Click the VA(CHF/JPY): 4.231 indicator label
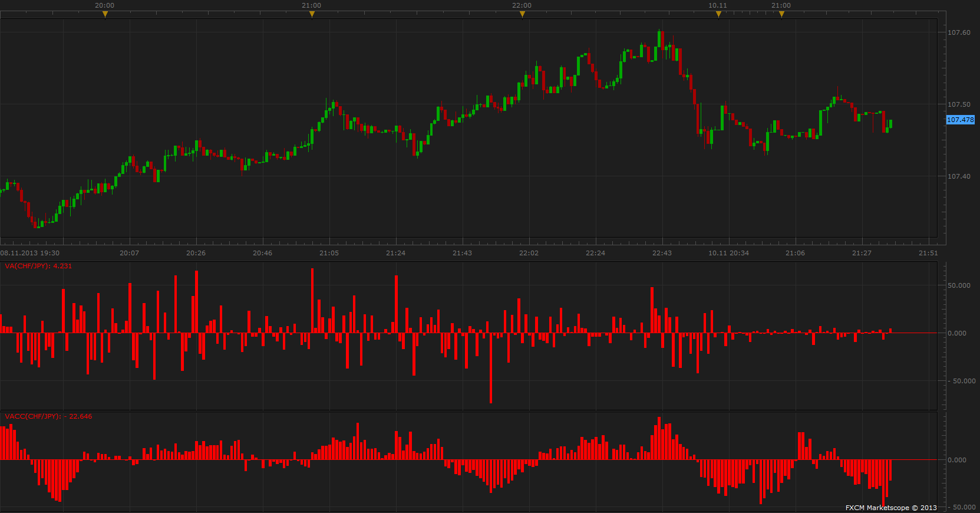Viewport: 980px width, 513px height. click(x=38, y=266)
